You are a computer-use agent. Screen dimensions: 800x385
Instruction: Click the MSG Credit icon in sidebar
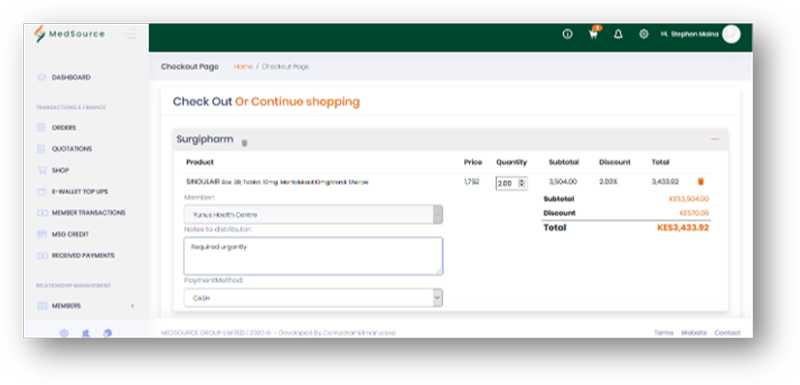pyautogui.click(x=41, y=234)
